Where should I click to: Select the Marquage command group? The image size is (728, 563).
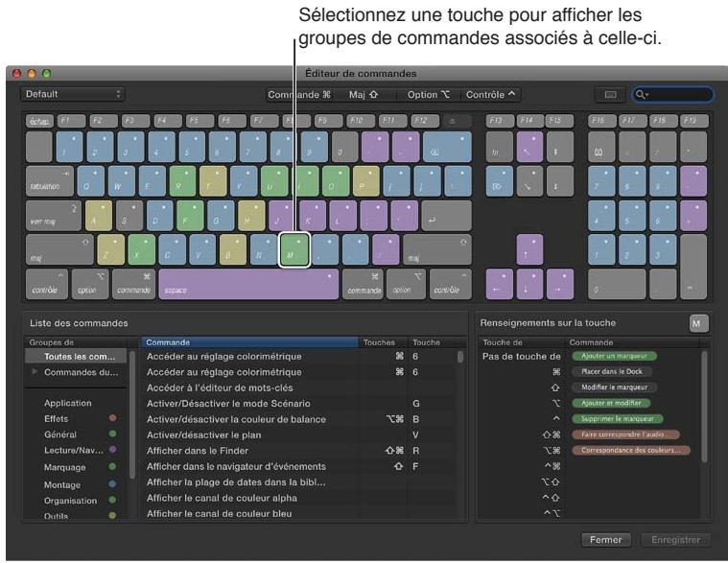(65, 467)
